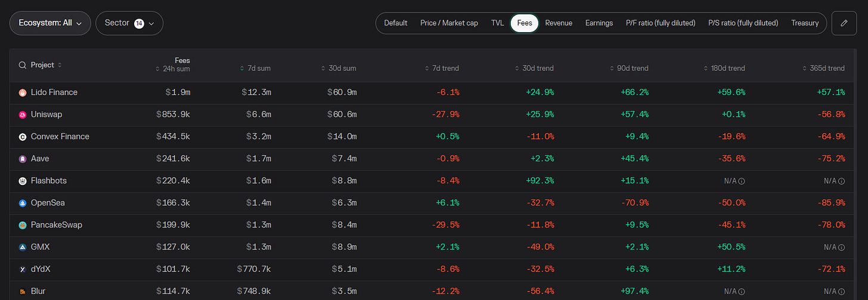Screen dimensions: 868x300
Task: Open the Blur project link
Action: click(38, 291)
